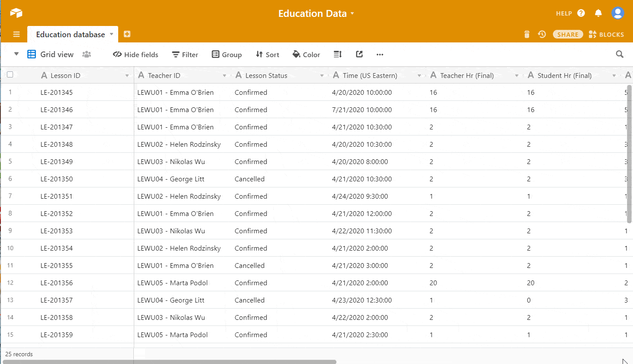This screenshot has height=364, width=633.
Task: Open the Lesson Status column dropdown
Action: [x=322, y=75]
